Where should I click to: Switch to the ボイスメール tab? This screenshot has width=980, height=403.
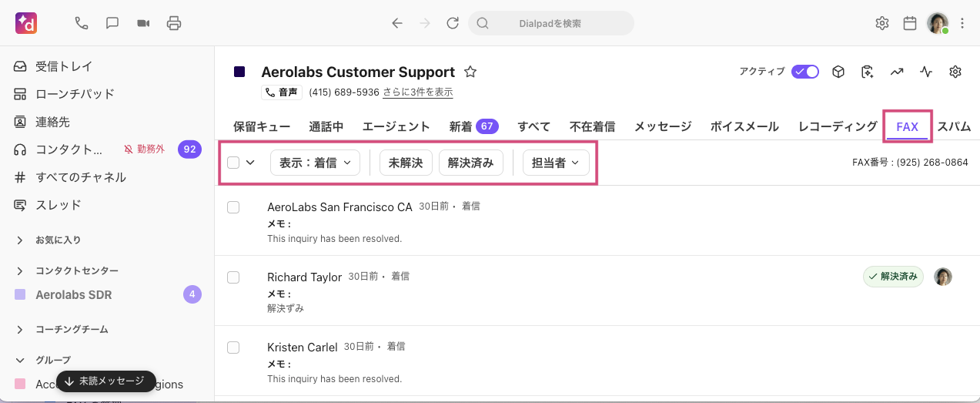(744, 126)
